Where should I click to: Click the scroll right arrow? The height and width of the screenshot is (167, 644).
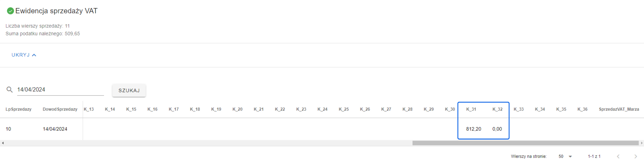tap(641, 143)
